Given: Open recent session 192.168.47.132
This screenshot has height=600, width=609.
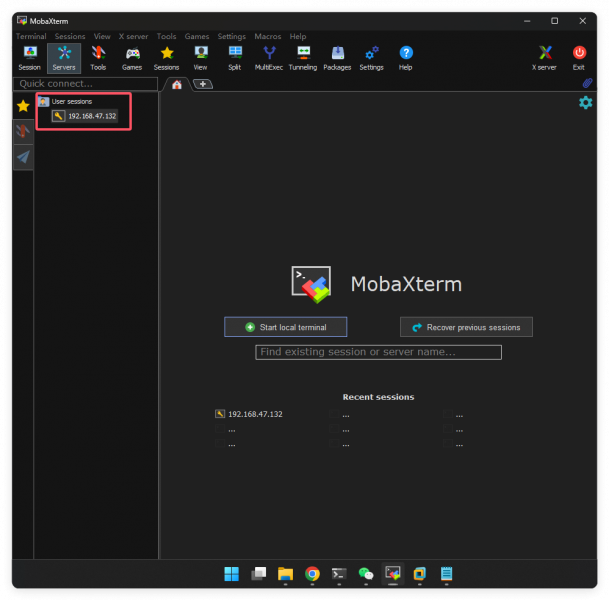Looking at the screenshot, I should coord(249,414).
